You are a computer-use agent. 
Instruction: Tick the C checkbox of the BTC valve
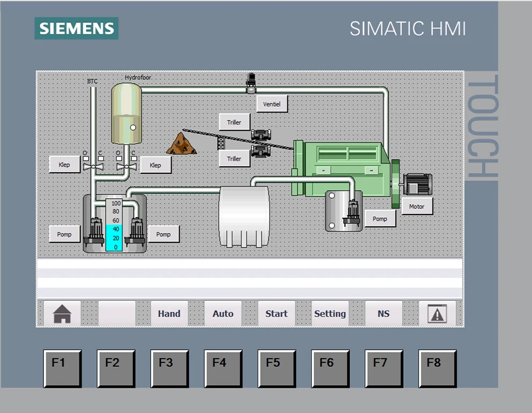click(x=101, y=158)
